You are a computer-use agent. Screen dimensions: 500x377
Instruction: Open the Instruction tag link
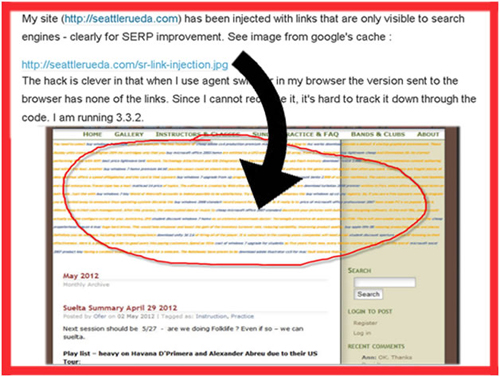[x=211, y=316]
